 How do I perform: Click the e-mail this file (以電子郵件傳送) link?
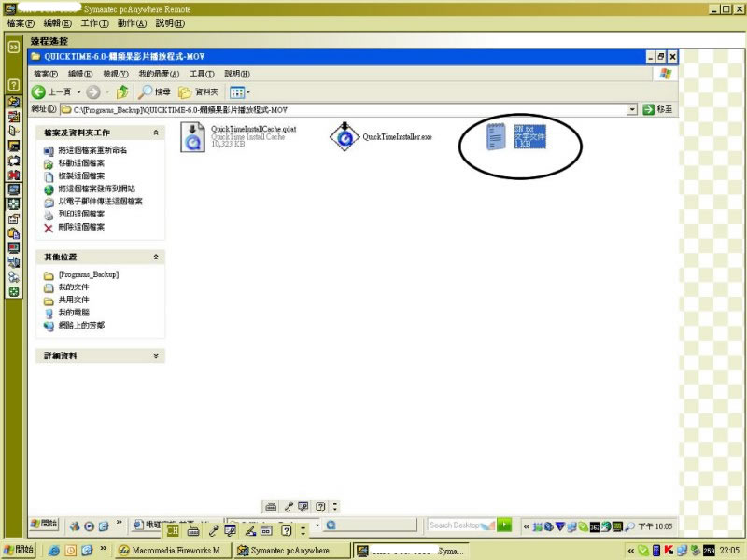tap(100, 202)
